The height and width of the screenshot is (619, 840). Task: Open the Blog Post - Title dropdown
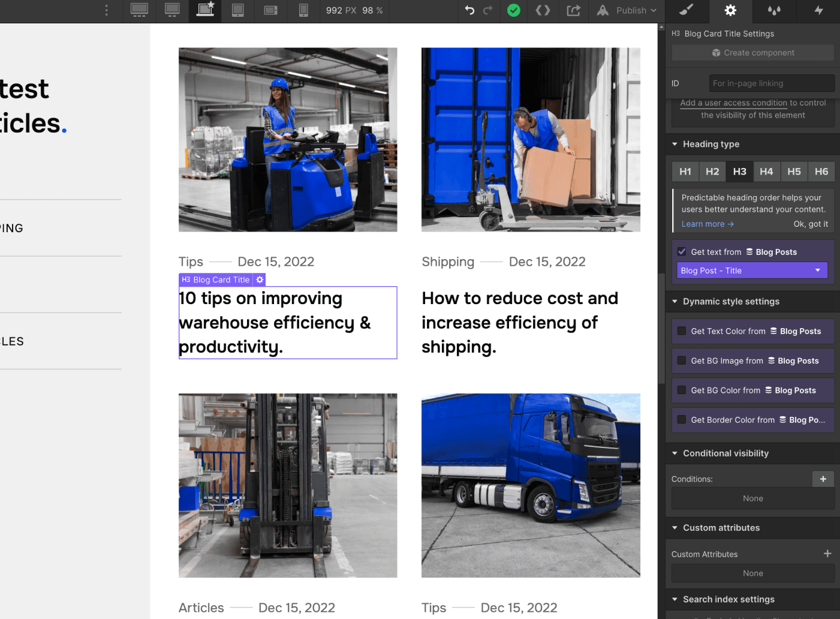click(x=751, y=270)
